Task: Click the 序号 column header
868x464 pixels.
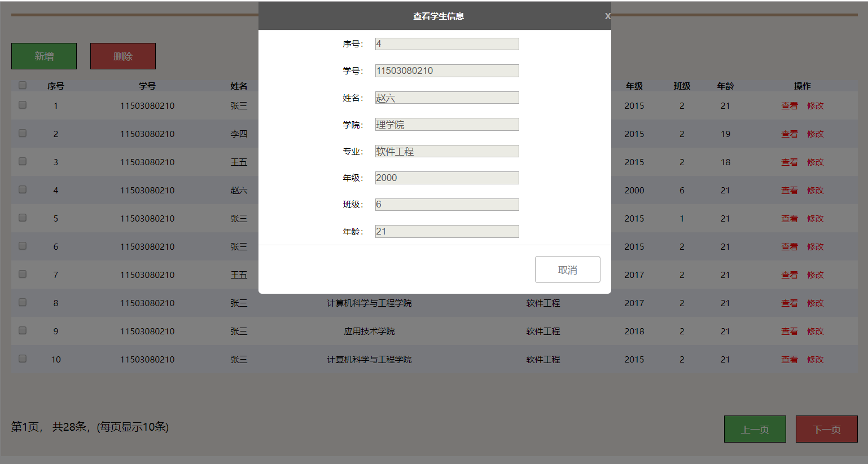Action: (x=56, y=86)
